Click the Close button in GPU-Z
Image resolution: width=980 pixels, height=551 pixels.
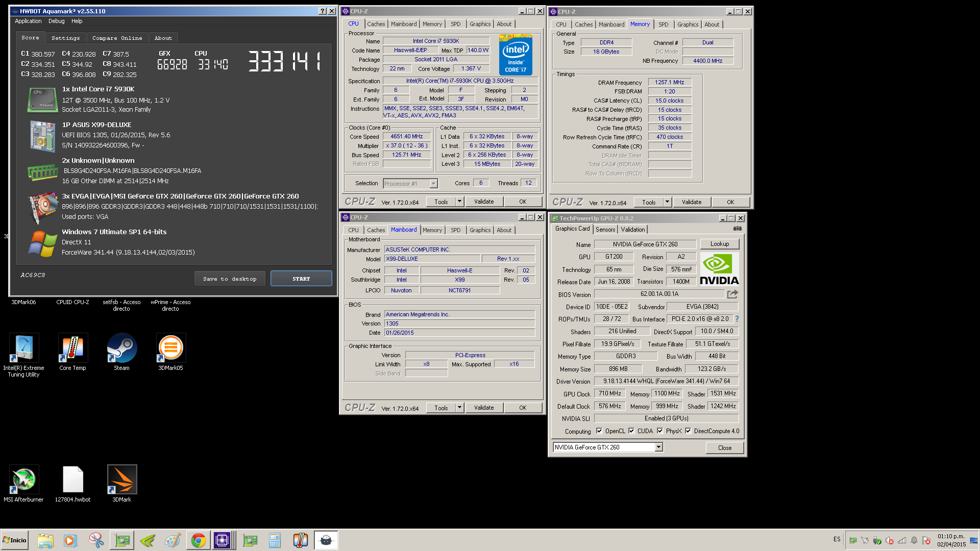coord(725,447)
